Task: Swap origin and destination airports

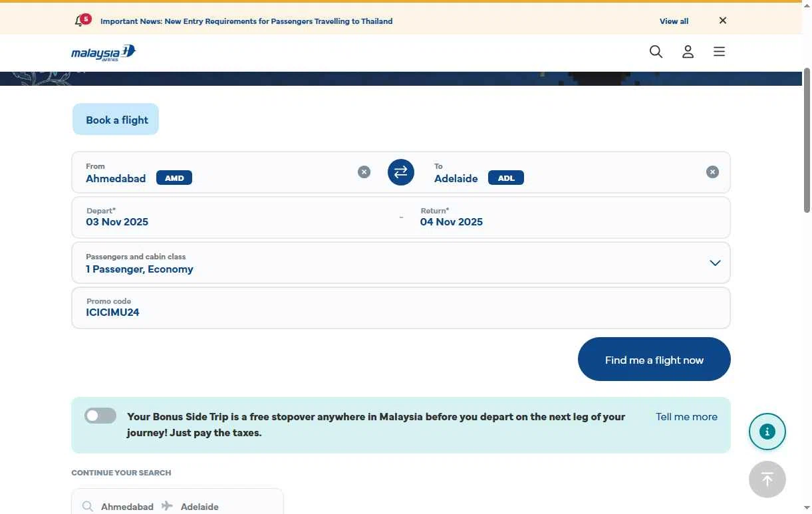Action: 401,172
